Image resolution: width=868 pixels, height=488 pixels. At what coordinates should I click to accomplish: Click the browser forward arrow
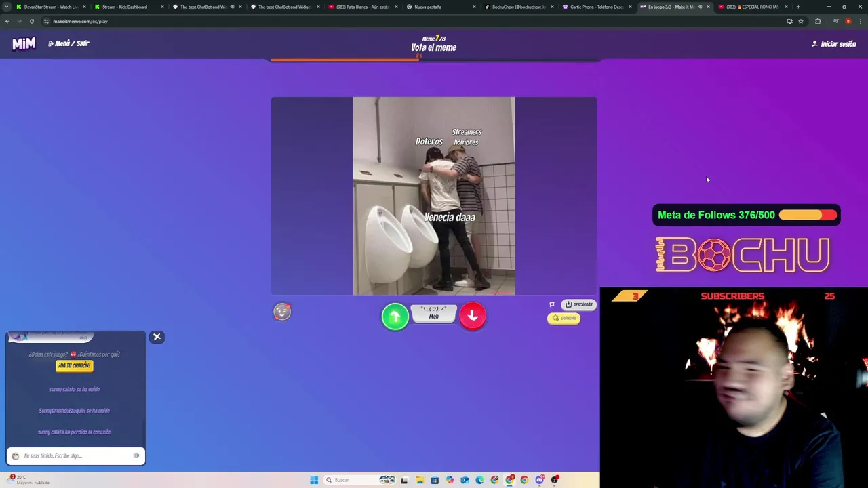pos(19,21)
